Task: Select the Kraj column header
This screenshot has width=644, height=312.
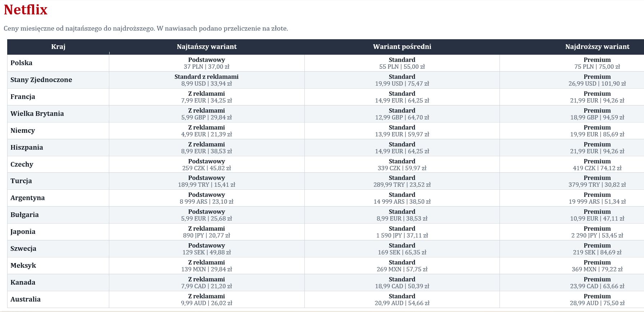Action: [x=58, y=47]
